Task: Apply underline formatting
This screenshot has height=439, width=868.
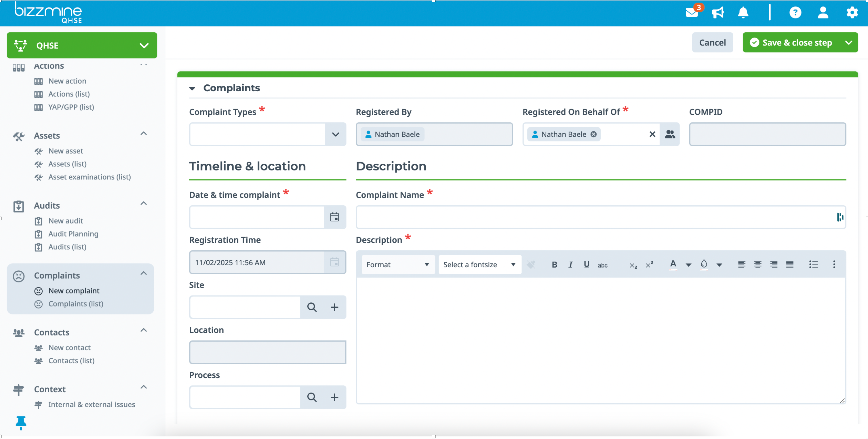Action: coord(586,265)
